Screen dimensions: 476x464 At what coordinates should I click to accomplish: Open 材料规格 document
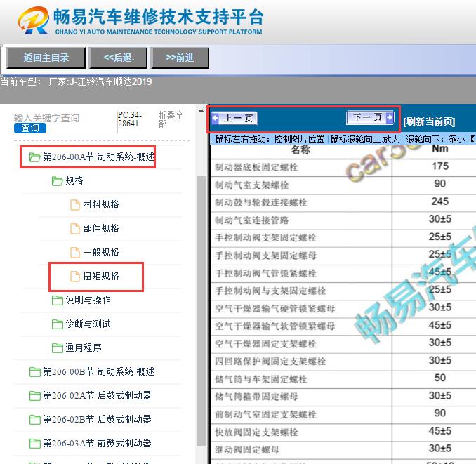click(101, 204)
